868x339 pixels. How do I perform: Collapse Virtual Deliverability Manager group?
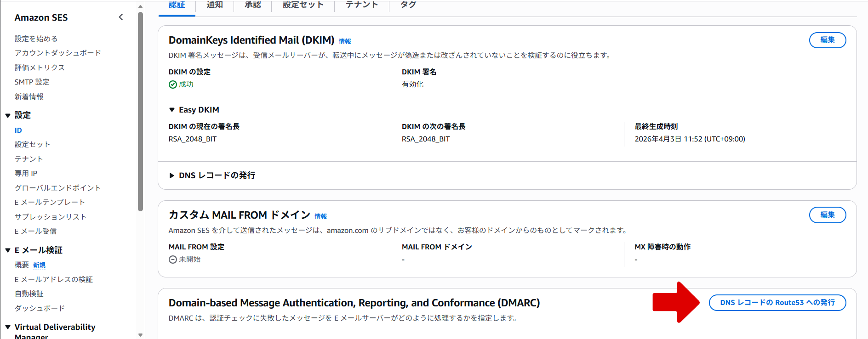(x=8, y=327)
